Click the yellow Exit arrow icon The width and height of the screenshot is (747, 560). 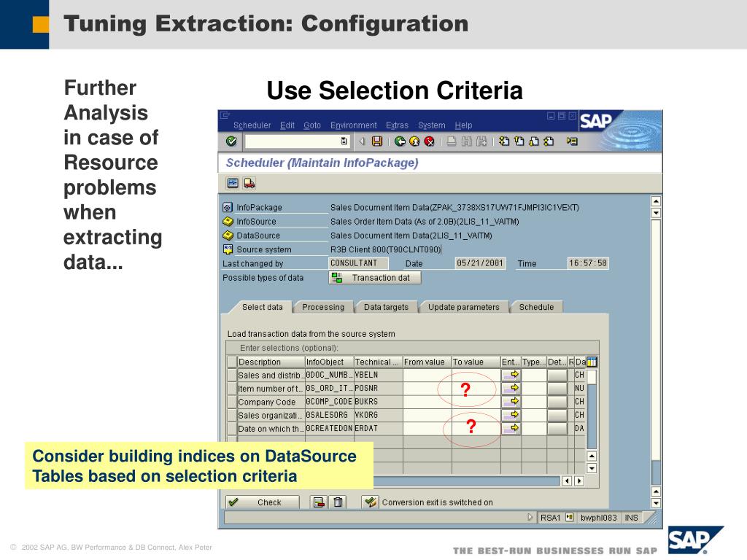click(x=414, y=141)
